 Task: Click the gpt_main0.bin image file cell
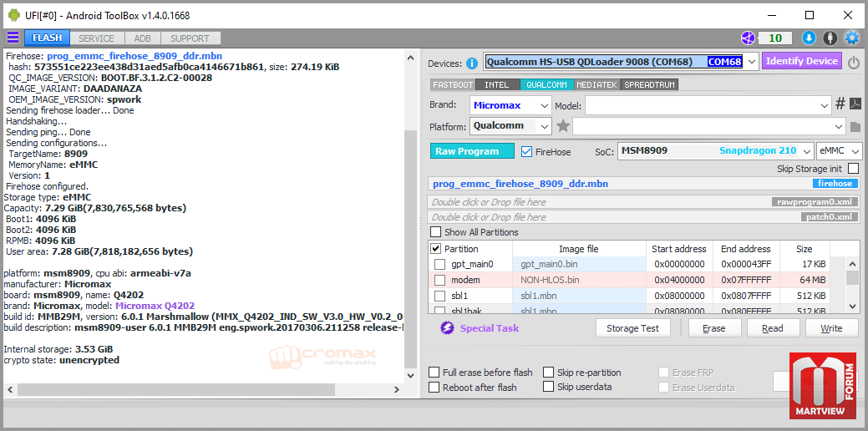tap(579, 265)
